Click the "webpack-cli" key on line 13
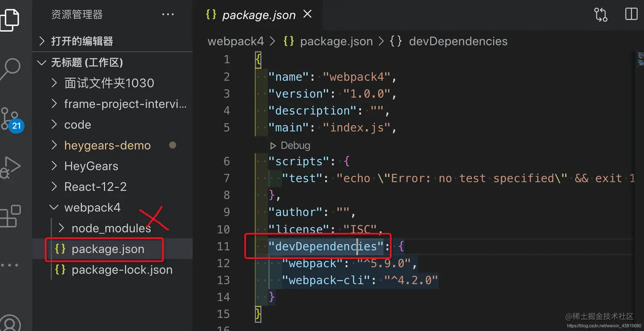 [x=326, y=280]
